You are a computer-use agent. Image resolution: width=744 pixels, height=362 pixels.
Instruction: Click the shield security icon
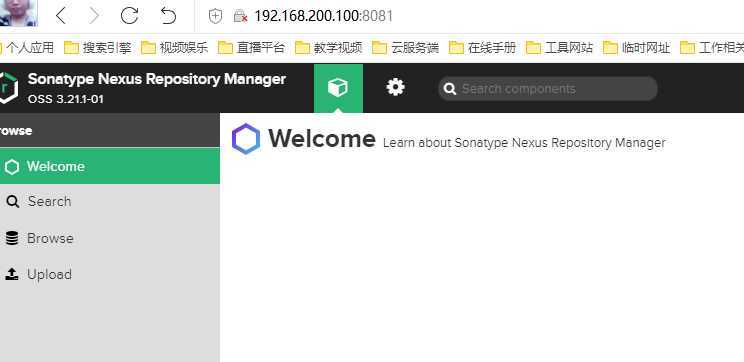(x=215, y=17)
